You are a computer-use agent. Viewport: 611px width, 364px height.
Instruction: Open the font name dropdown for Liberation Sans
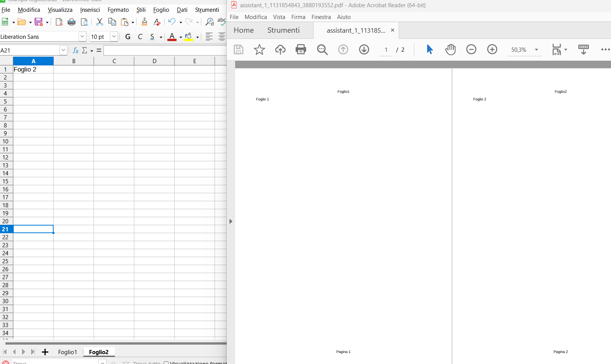[x=82, y=37]
